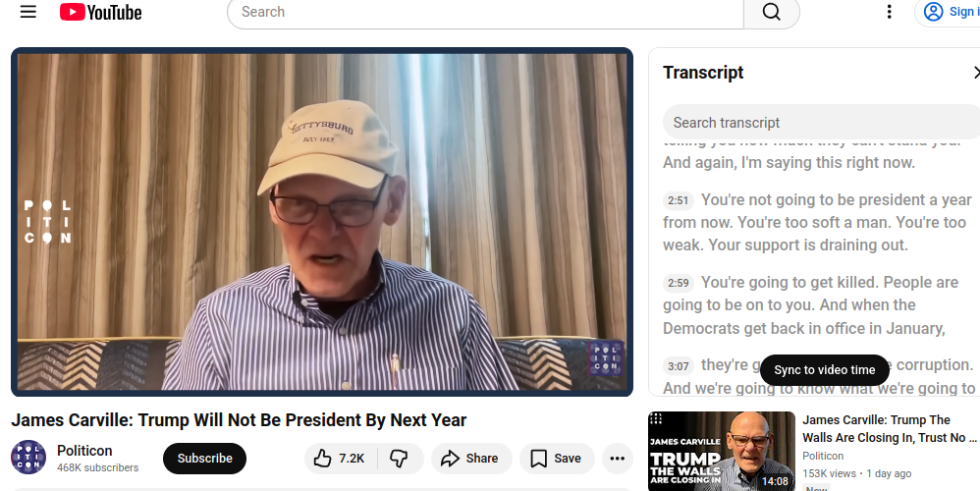This screenshot has width=980, height=491.
Task: Open the Walls Are Closing In thumbnail
Action: coord(721,451)
